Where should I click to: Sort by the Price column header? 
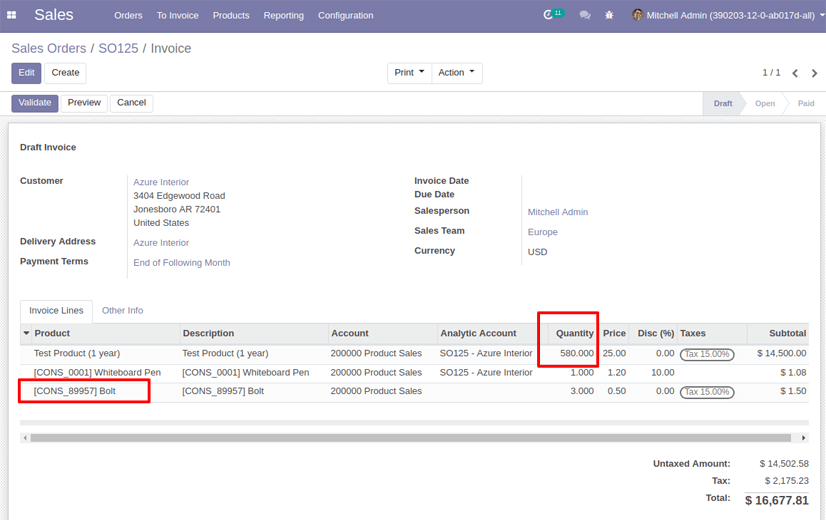tap(614, 333)
